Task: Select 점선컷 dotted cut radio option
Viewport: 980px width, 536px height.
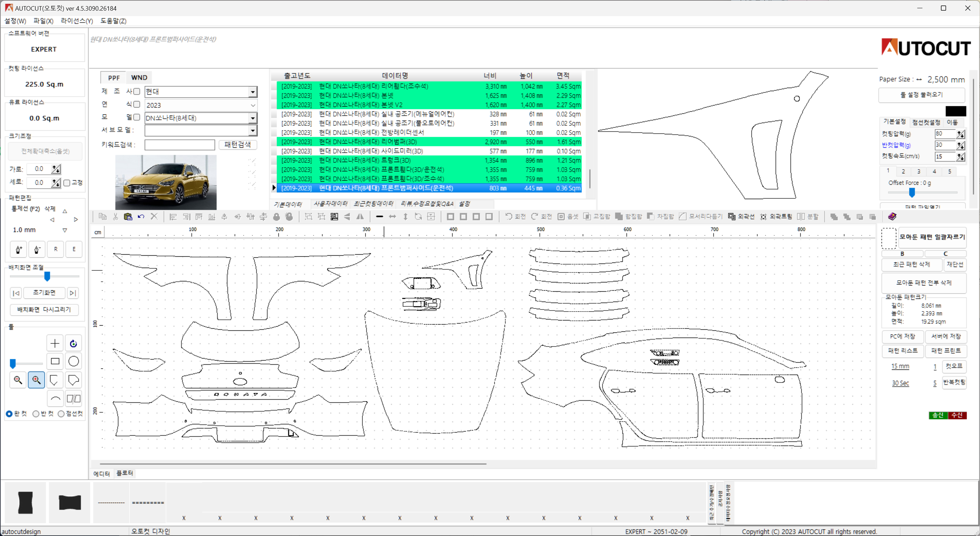Action: tap(61, 414)
